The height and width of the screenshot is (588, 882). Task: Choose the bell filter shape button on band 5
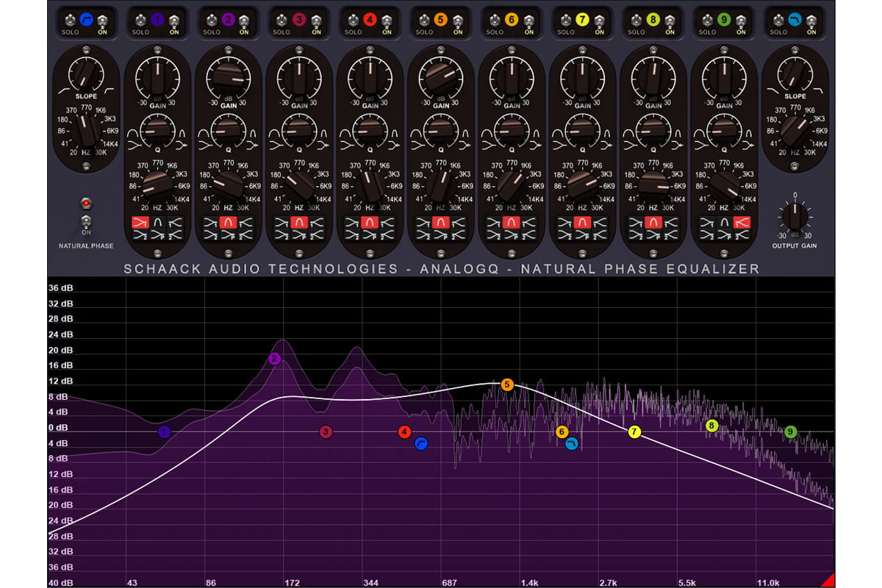(441, 223)
